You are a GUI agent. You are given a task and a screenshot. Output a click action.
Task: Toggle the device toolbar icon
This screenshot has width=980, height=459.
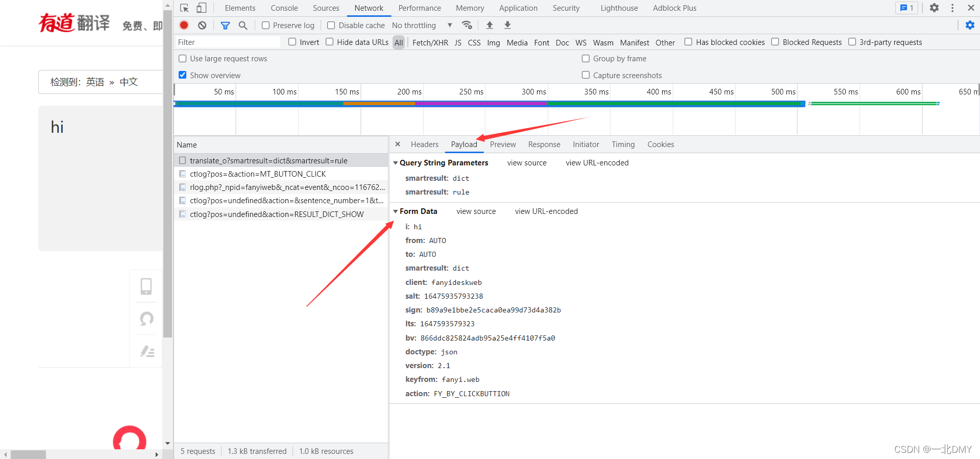pos(202,8)
